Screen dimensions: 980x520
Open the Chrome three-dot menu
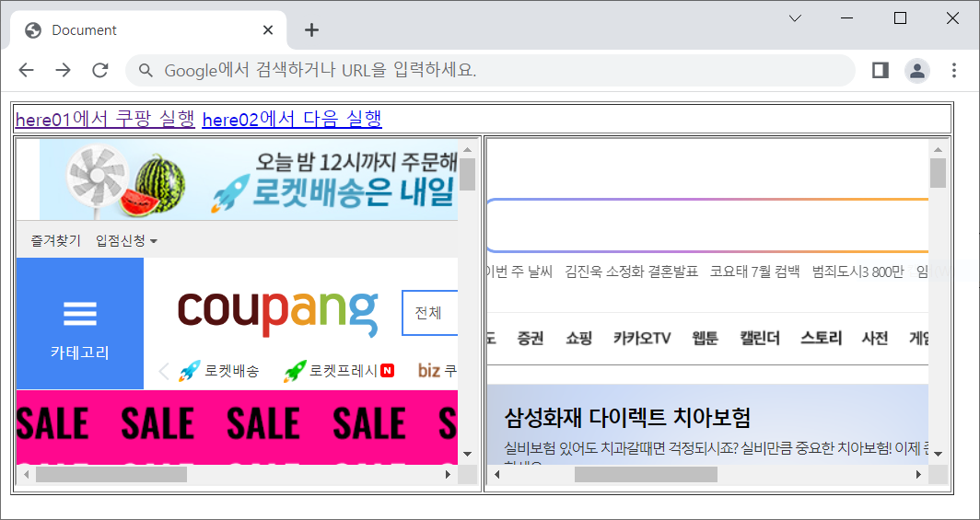coord(954,70)
